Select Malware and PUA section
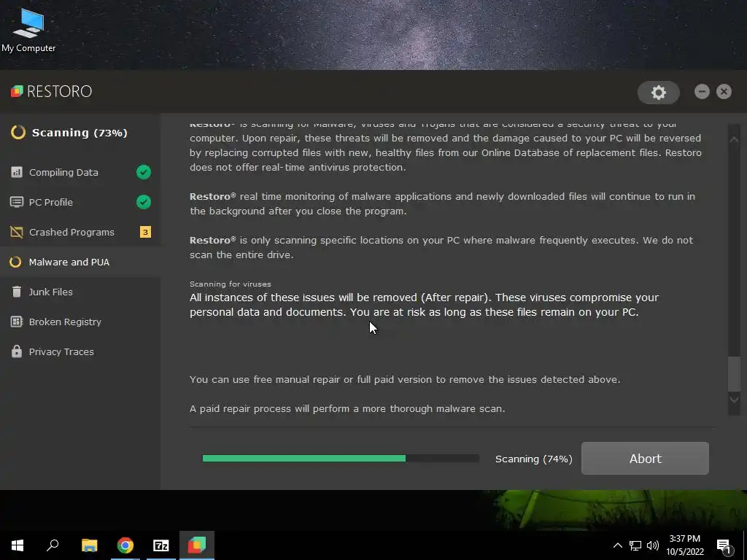747x560 pixels. pos(80,262)
